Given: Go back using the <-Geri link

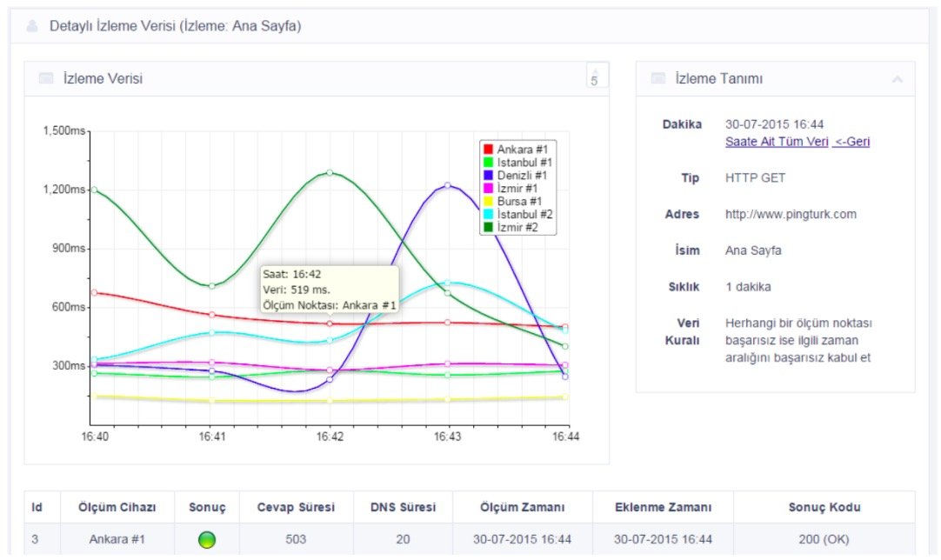Looking at the screenshot, I should point(851,142).
